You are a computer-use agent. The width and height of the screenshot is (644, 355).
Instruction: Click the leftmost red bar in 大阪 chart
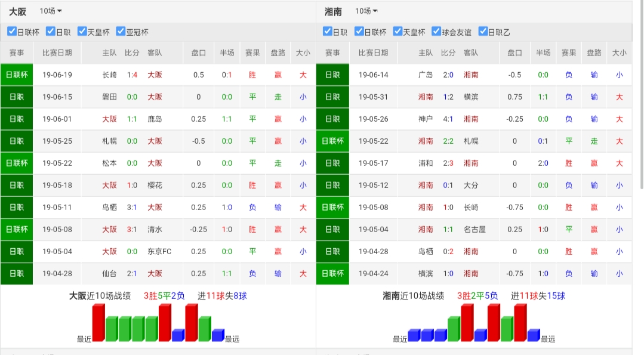[98, 323]
